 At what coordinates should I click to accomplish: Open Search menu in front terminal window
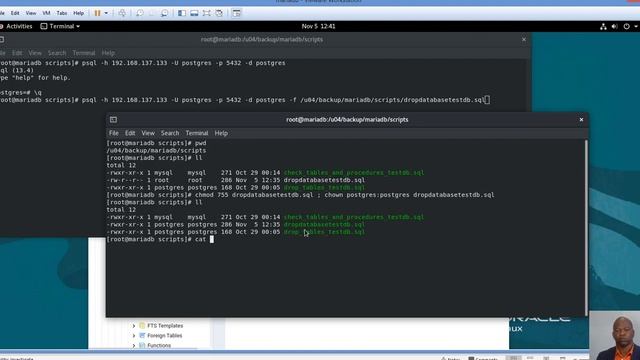point(170,133)
